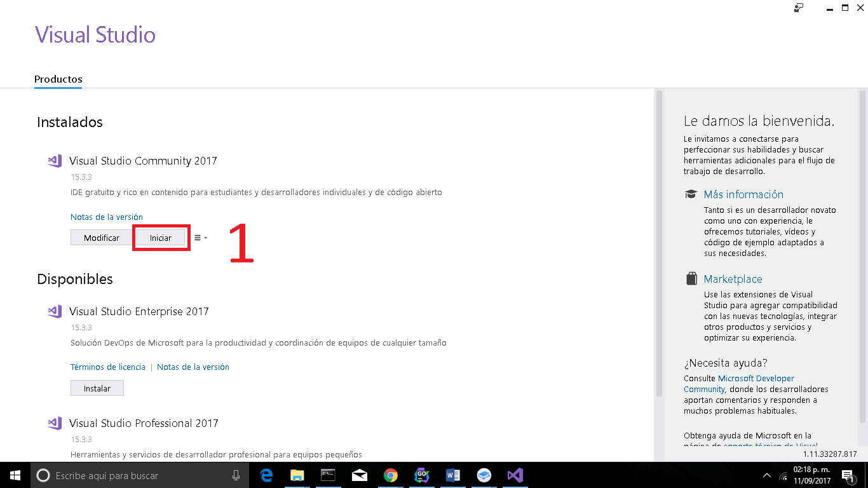Screen dimensions: 868x488
Task: Select the Productos tab
Action: [x=58, y=79]
